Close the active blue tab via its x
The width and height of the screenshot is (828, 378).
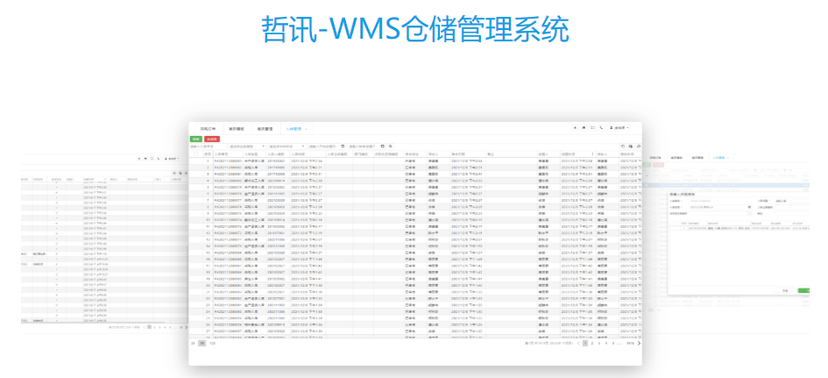306,129
